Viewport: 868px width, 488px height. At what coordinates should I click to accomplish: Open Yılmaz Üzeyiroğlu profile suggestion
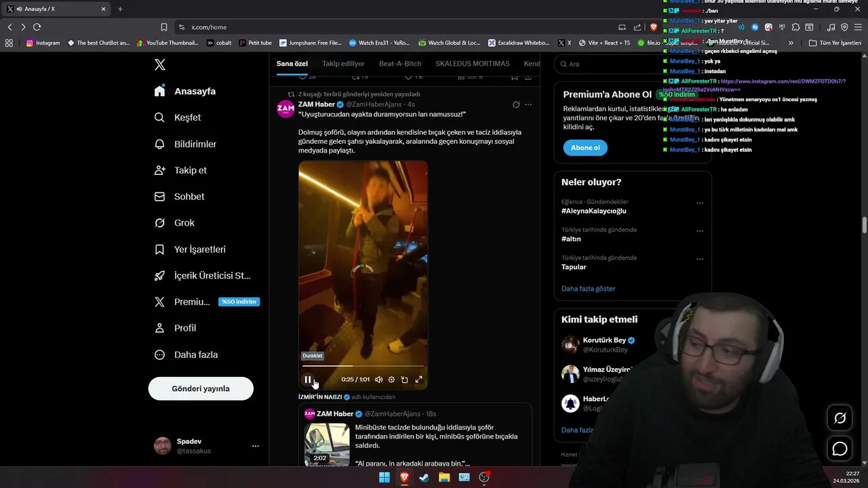[607, 369]
